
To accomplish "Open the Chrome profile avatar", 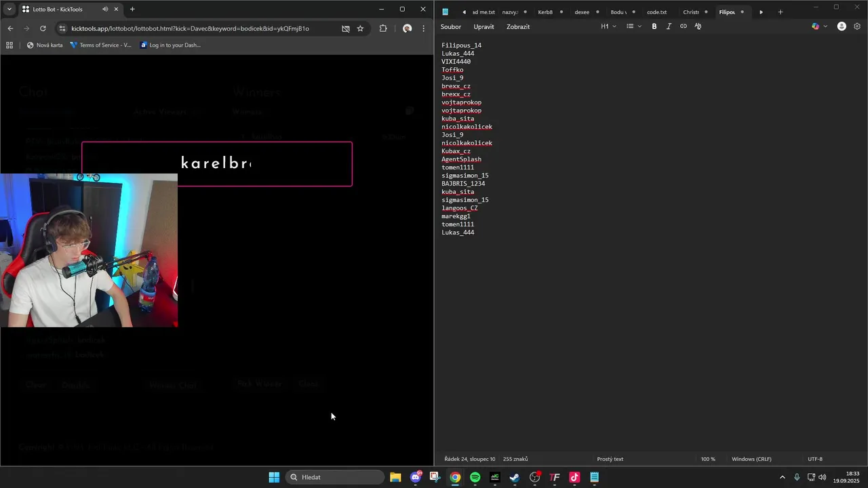I will [x=407, y=28].
